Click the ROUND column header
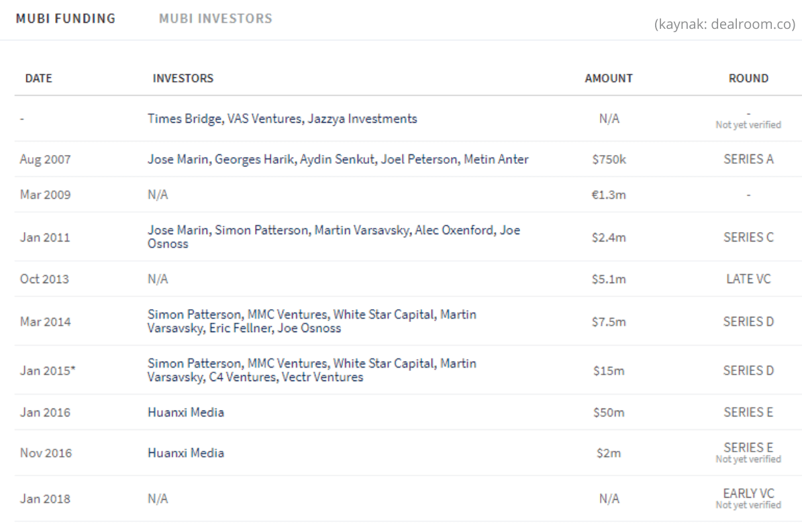The height and width of the screenshot is (532, 802). click(748, 78)
